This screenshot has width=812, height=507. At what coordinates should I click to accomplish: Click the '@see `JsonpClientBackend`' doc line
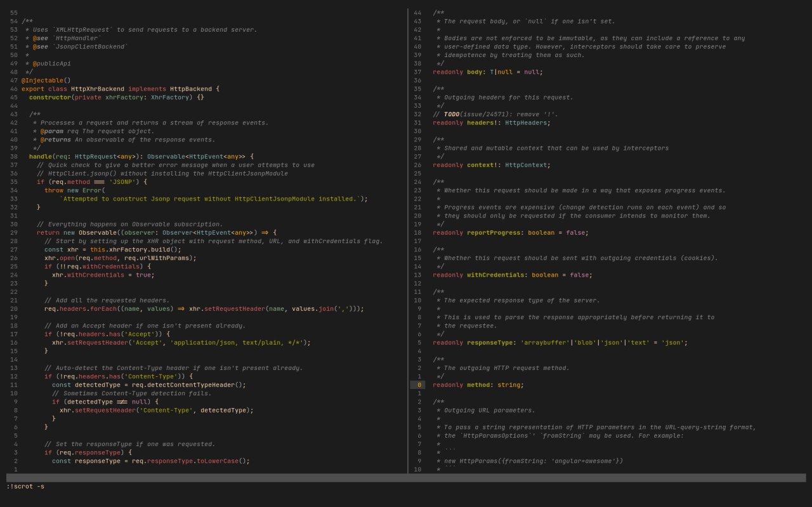81,46
